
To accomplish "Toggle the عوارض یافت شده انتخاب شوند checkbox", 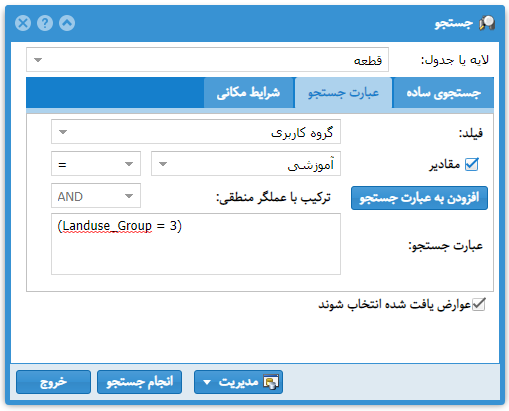I will (x=479, y=304).
